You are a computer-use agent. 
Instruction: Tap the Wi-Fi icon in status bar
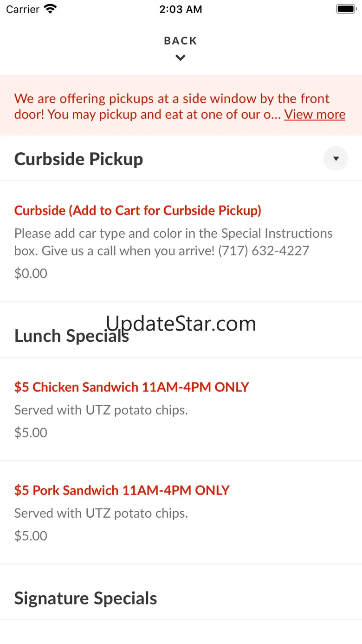(50, 9)
